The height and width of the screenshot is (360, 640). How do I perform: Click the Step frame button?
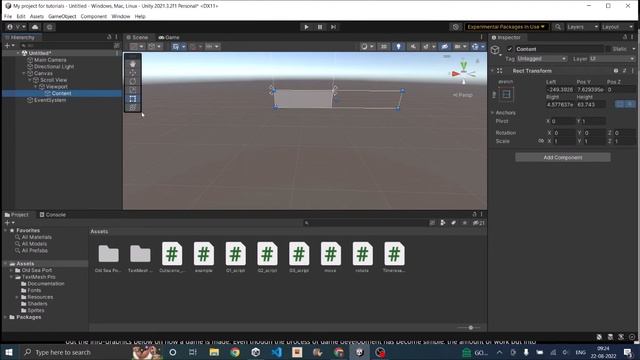click(333, 27)
